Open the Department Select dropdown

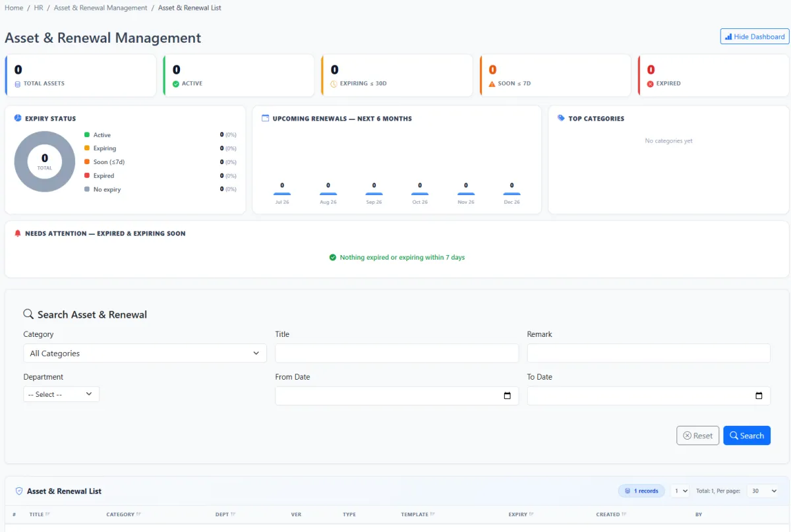click(61, 394)
